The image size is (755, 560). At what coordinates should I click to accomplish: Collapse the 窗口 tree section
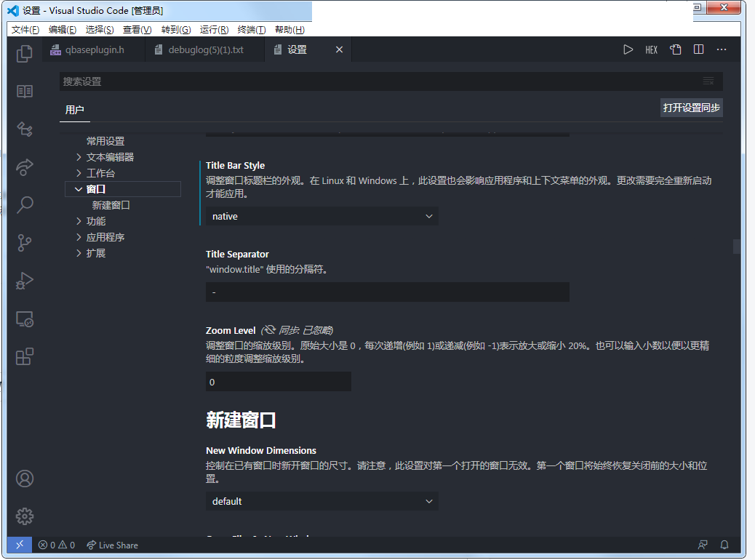tap(79, 189)
